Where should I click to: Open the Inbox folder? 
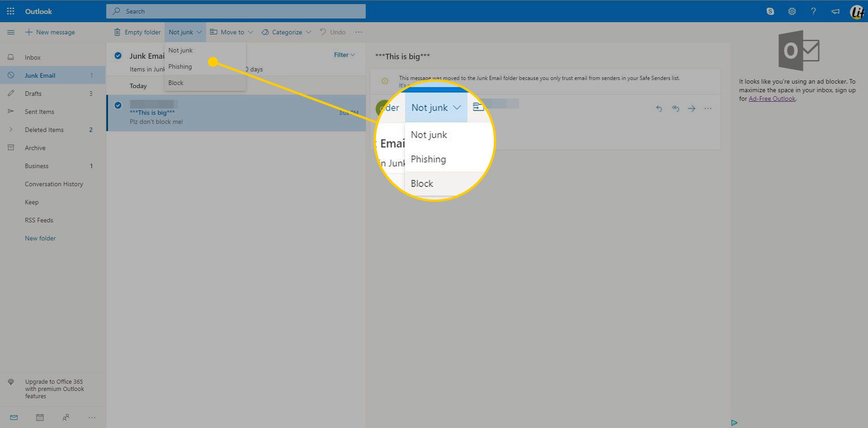pos(53,57)
